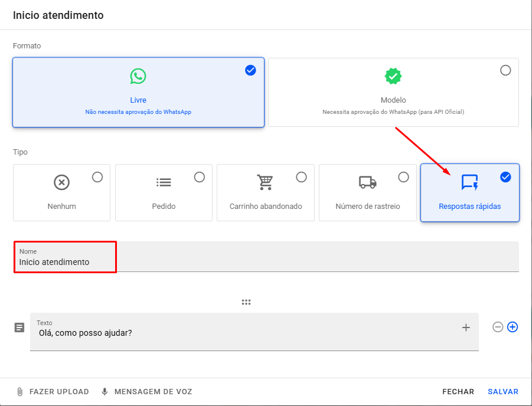Click the Nenhum circle-X icon
The image size is (532, 406).
[x=62, y=182]
